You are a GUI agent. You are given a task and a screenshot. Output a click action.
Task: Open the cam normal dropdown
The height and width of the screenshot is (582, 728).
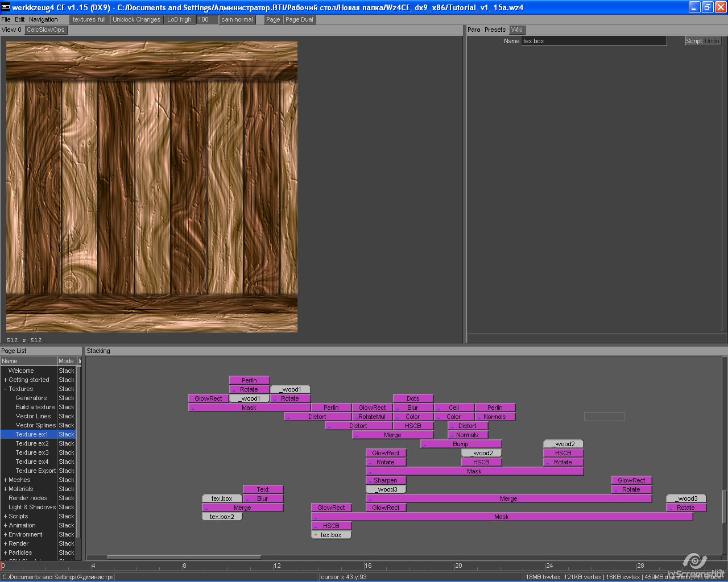(x=237, y=19)
